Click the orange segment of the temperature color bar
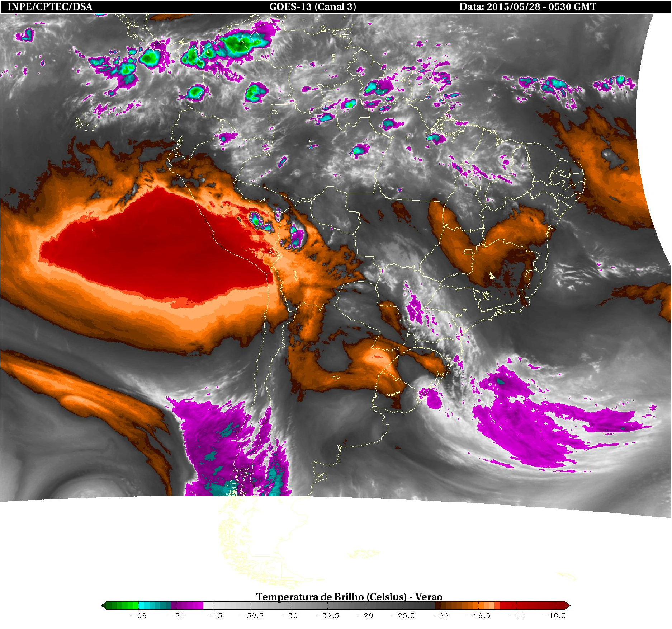 468,606
